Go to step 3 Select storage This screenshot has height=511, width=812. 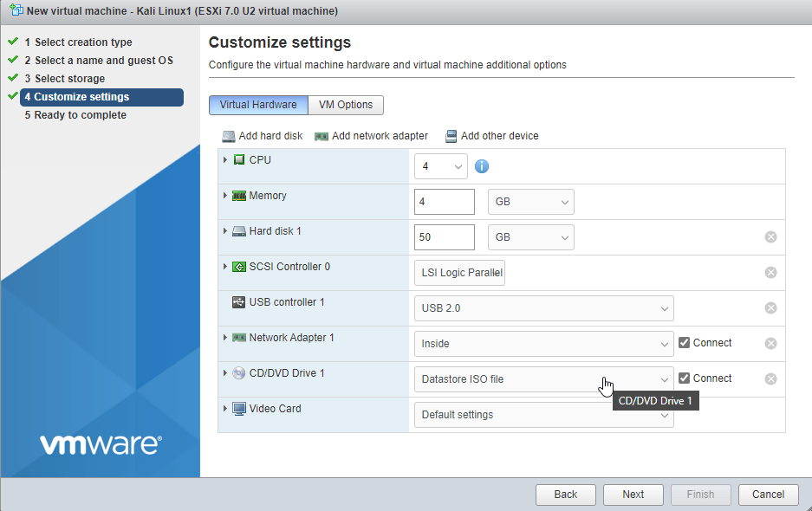coord(69,79)
